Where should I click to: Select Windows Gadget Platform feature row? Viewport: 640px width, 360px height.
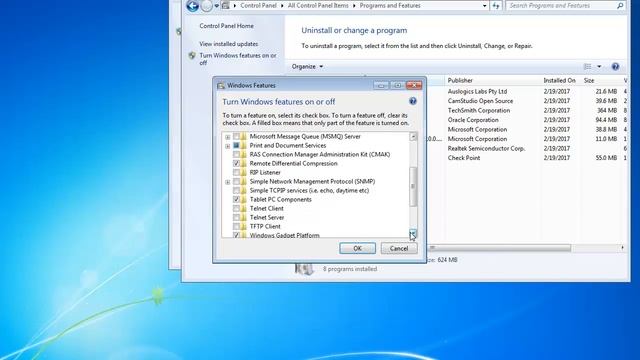pos(284,235)
